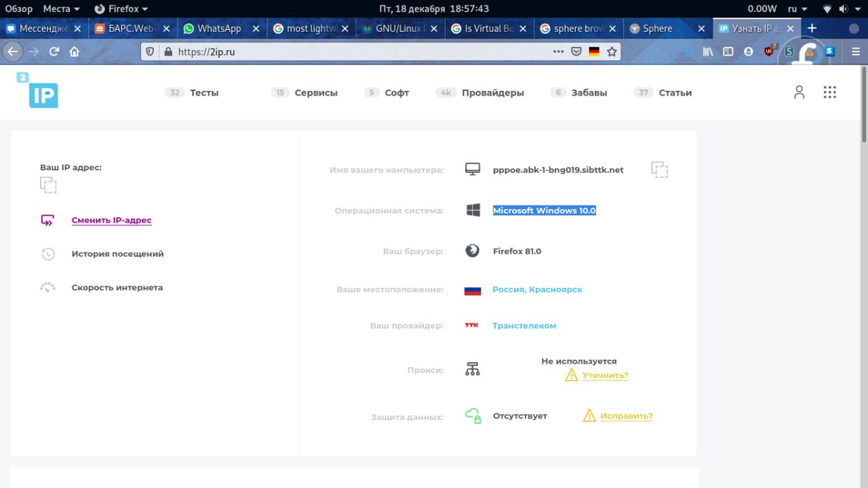Open system status menu arrow
The height and width of the screenshot is (488, 868).
point(859,9)
